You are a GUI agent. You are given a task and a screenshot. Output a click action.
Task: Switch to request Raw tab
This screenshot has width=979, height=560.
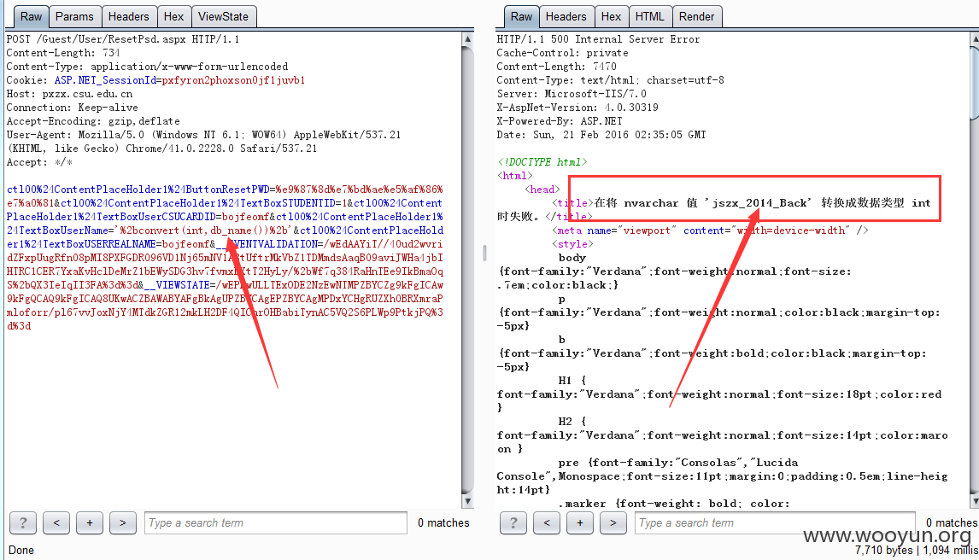(31, 17)
